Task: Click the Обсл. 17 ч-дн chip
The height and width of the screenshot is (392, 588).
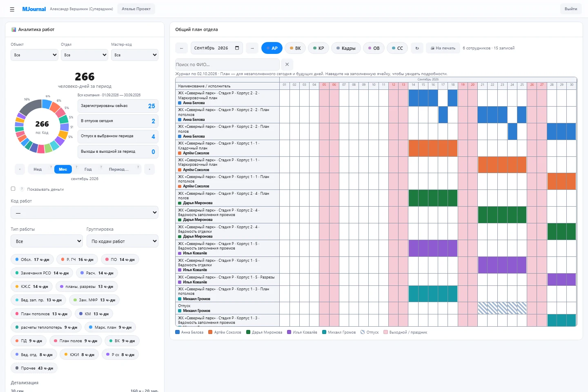Action: coord(32,259)
